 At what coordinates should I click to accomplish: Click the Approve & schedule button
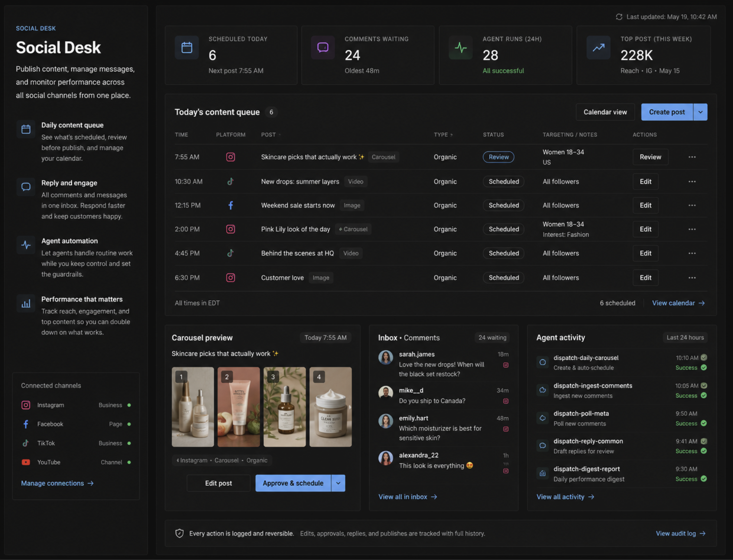pyautogui.click(x=293, y=483)
